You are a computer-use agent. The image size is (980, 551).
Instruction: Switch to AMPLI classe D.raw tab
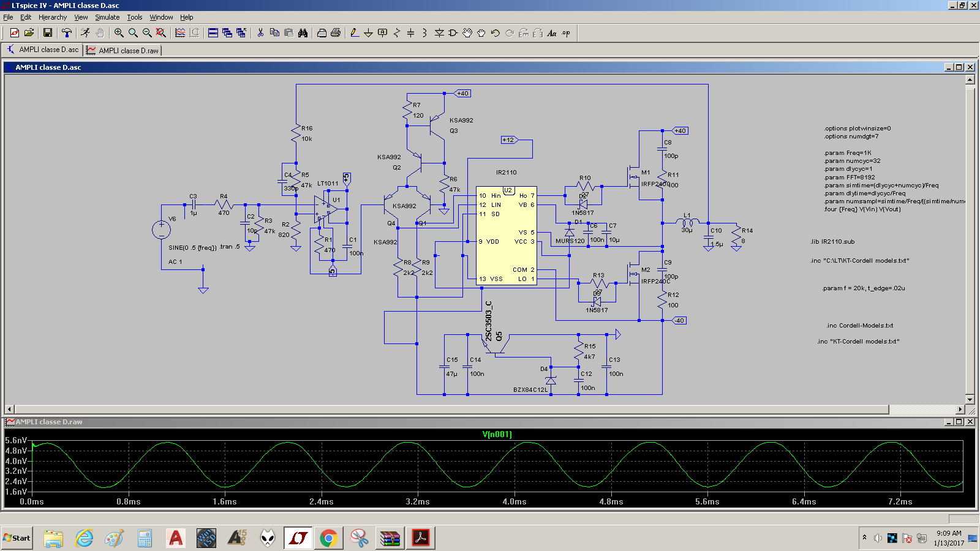point(123,50)
